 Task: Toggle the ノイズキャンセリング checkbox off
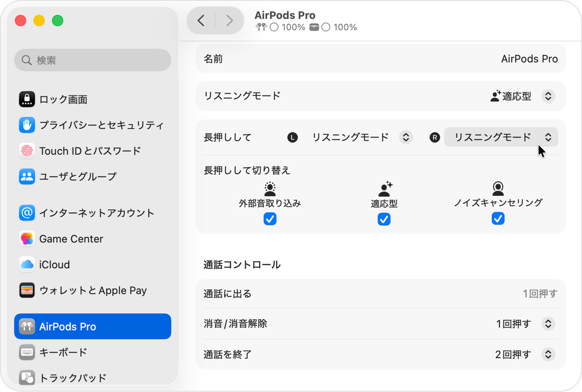click(x=498, y=219)
